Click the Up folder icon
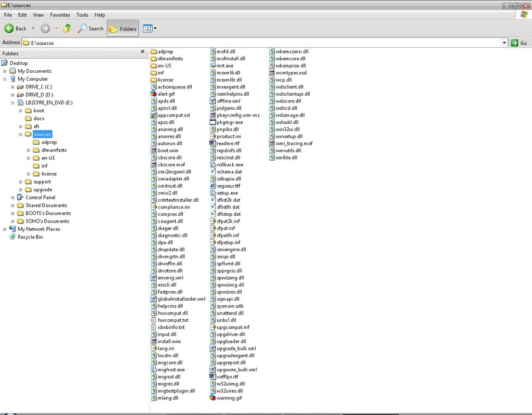The height and width of the screenshot is (415, 532). coord(67,29)
